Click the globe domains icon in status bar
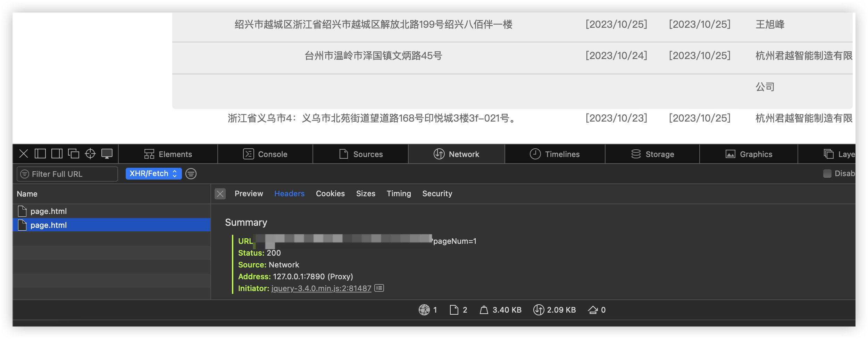The width and height of the screenshot is (868, 339). (x=424, y=310)
